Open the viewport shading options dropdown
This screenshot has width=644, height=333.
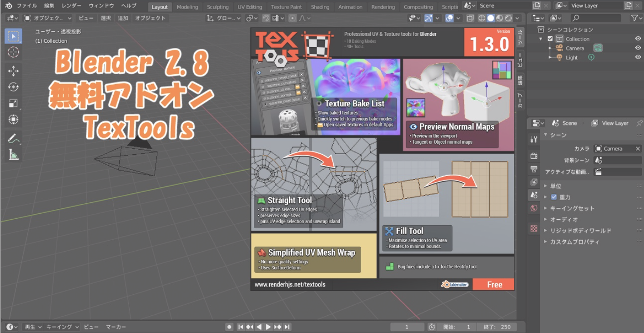(x=518, y=18)
